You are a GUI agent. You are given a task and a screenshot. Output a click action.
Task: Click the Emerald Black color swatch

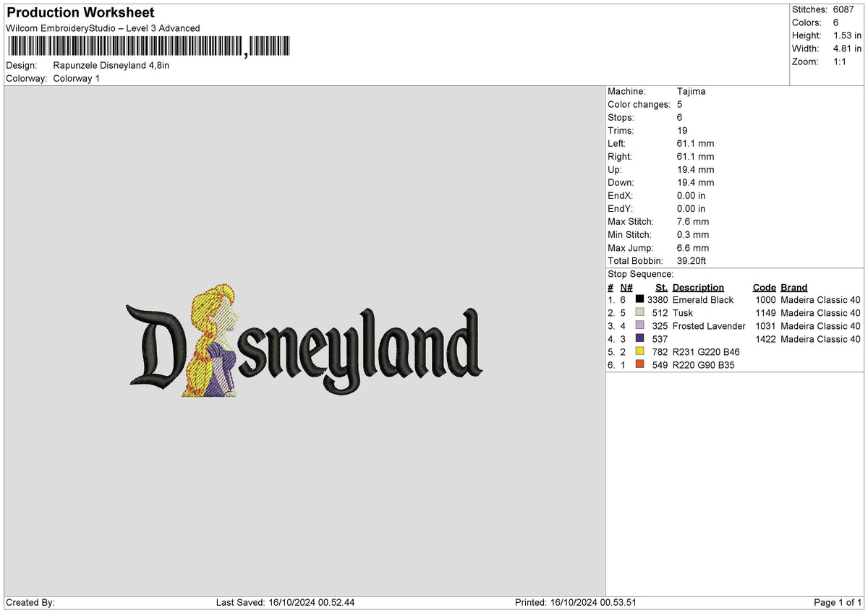pos(639,299)
